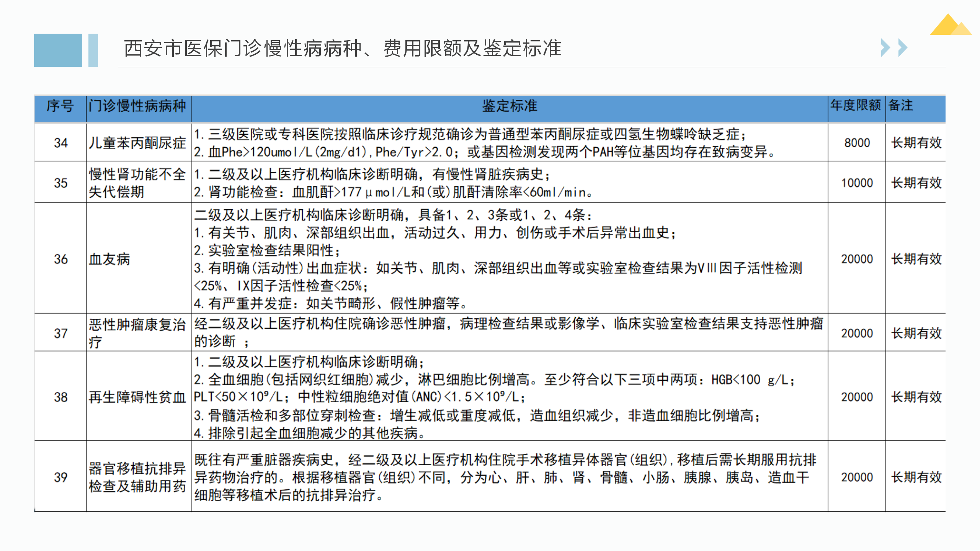The width and height of the screenshot is (980, 551).
Task: Click the 10000 annual limit value
Action: pyautogui.click(x=857, y=183)
